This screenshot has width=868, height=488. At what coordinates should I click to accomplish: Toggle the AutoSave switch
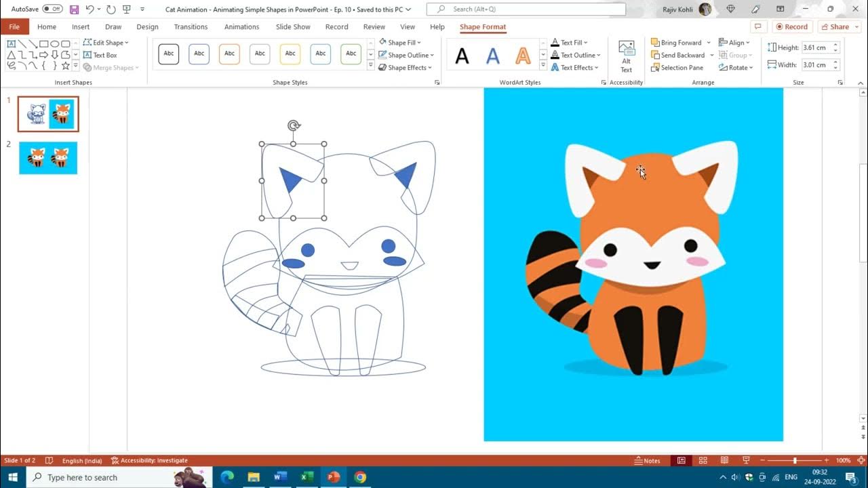coord(52,9)
